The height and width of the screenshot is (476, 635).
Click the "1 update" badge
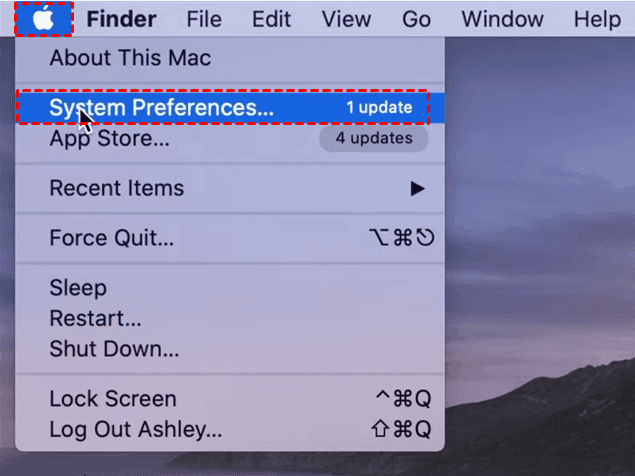click(x=379, y=107)
